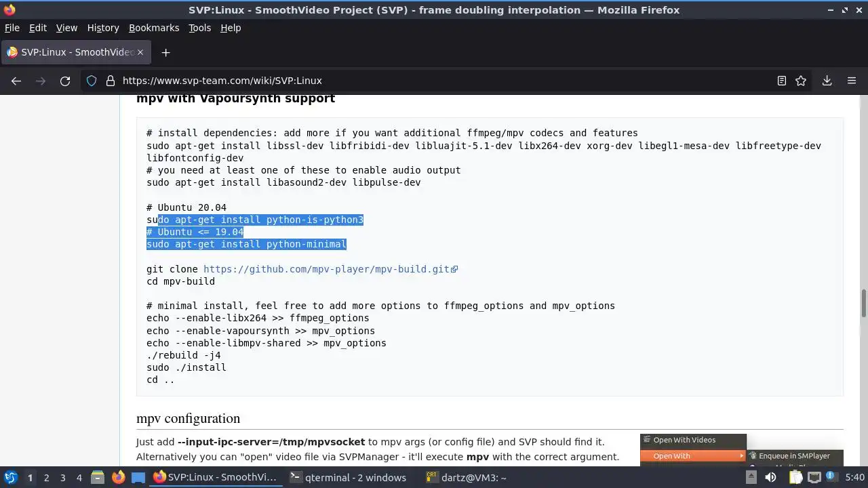
Task: Click the 'sudo ./install' code line
Action: click(x=186, y=367)
